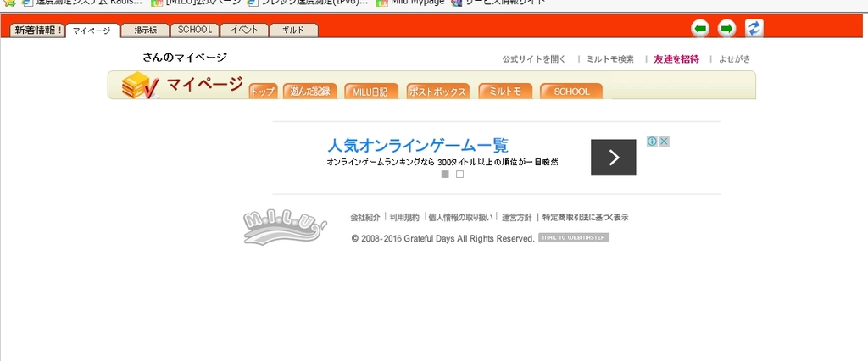
Task: Click the green forward arrow icon
Action: click(726, 29)
